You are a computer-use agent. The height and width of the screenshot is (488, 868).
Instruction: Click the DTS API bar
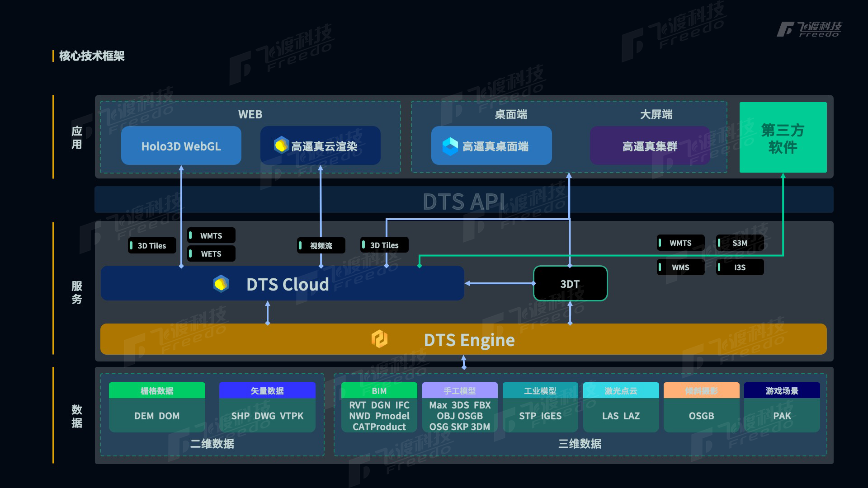tap(464, 200)
